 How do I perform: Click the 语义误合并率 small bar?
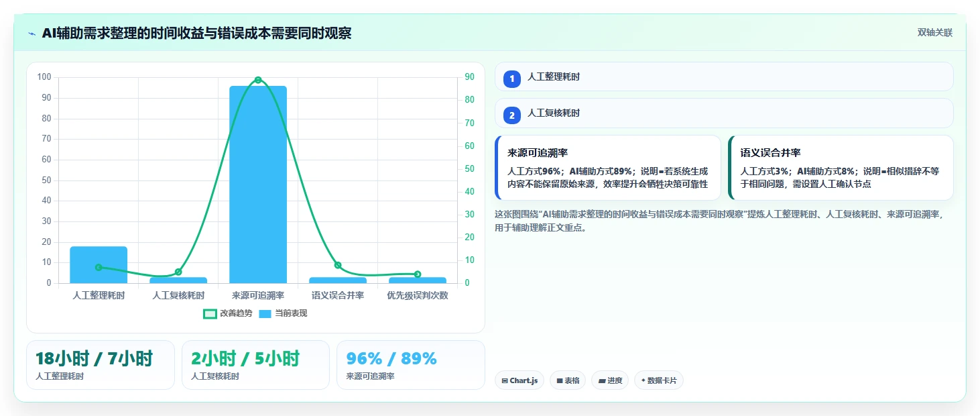338,280
